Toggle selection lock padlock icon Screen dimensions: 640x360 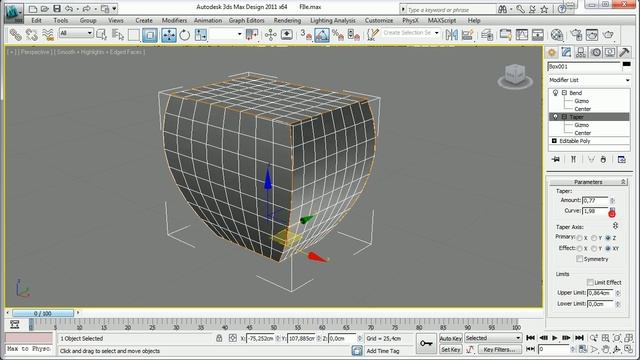[219, 338]
